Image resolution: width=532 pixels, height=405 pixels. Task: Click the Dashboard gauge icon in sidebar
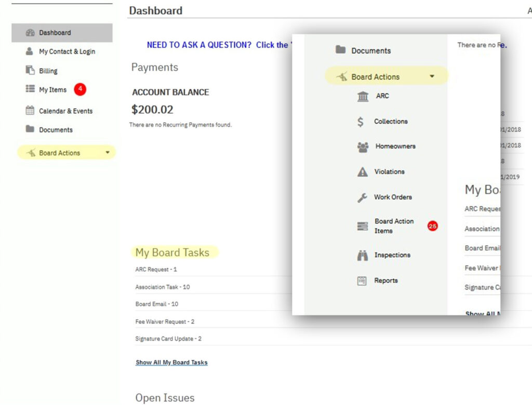tap(30, 33)
